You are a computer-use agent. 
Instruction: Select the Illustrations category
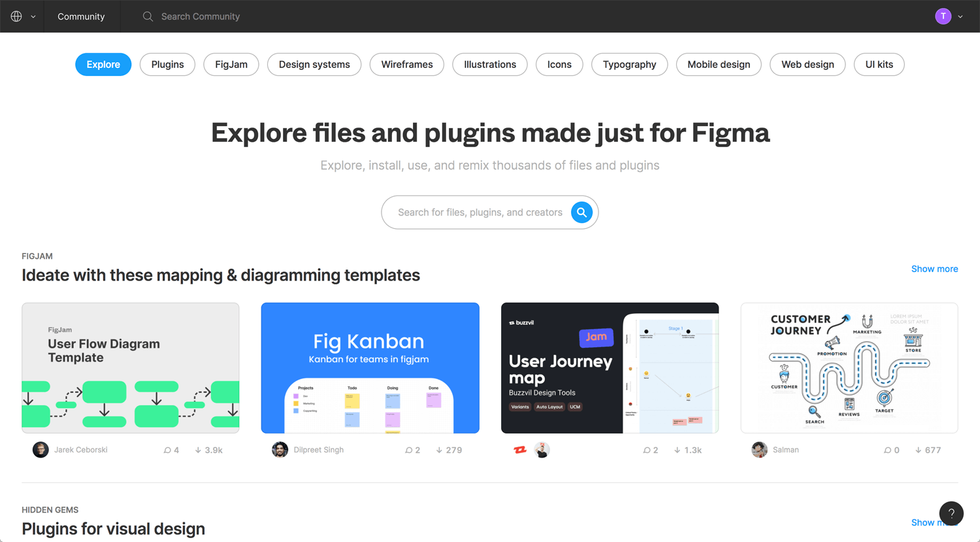[x=490, y=64]
